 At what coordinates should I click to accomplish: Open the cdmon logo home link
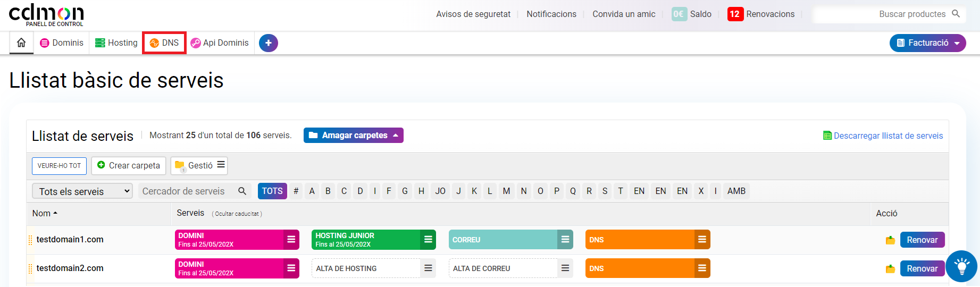tap(46, 15)
